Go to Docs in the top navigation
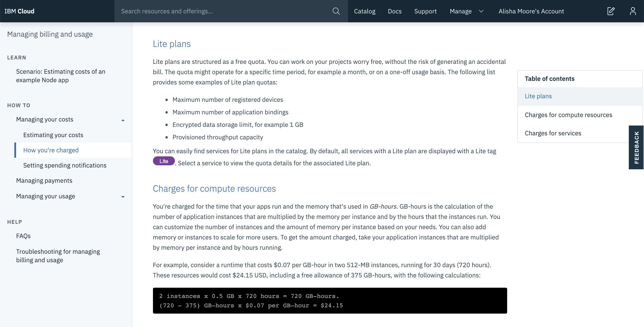The image size is (644, 327). tap(394, 11)
